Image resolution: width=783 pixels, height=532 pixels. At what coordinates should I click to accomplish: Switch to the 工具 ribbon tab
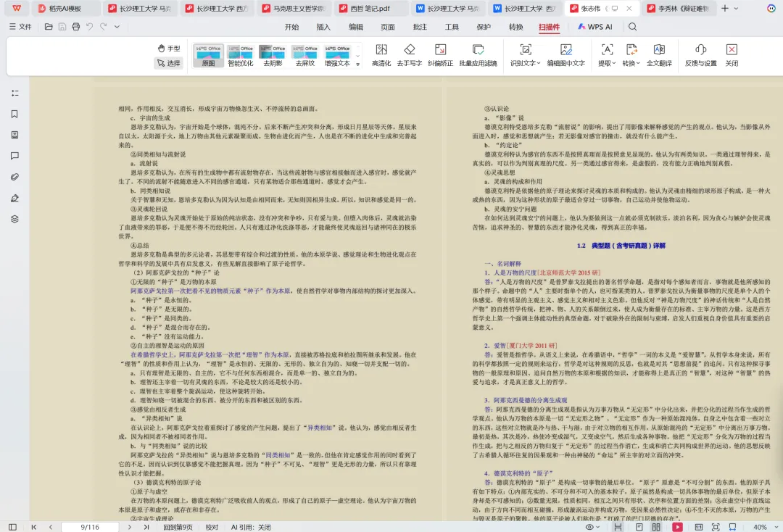452,27
